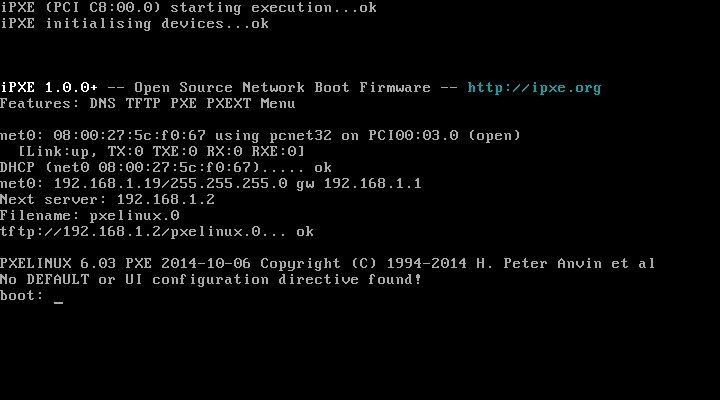Select the iPXE 1.0.0+ version text
Viewport: 720px width, 400px height.
coord(49,87)
